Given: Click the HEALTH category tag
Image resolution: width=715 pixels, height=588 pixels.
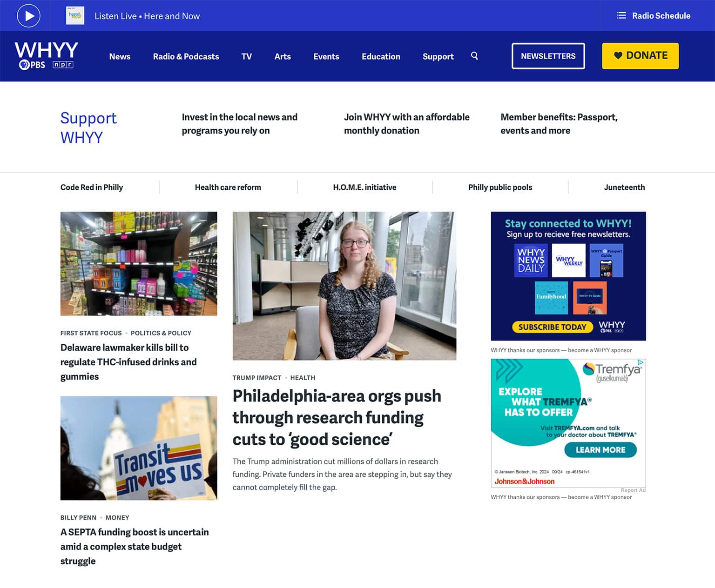Looking at the screenshot, I should 303,378.
